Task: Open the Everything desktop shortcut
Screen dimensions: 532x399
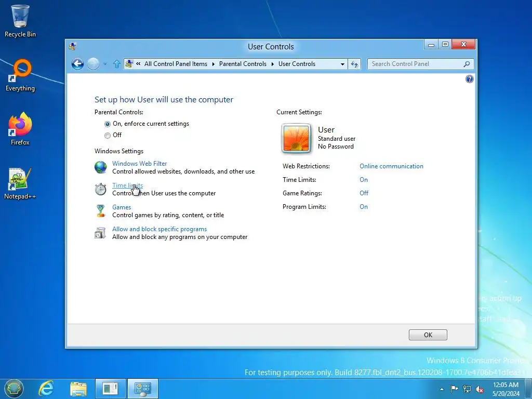Action: point(20,75)
